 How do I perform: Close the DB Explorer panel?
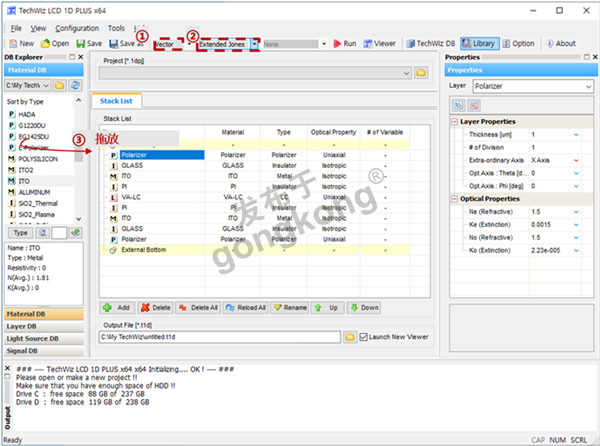pos(80,57)
